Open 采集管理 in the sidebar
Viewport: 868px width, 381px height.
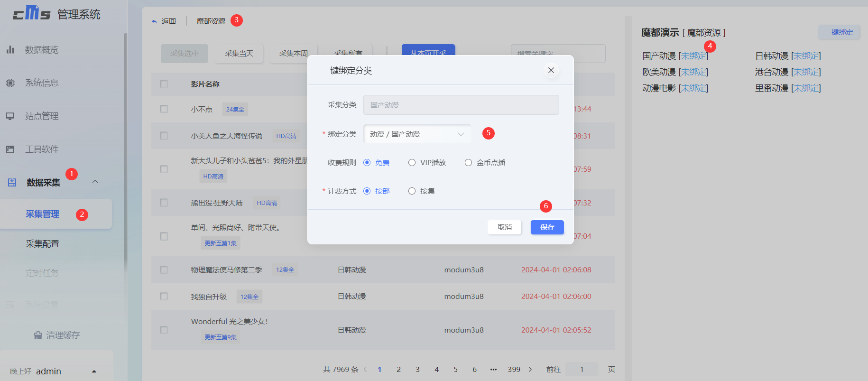(43, 214)
